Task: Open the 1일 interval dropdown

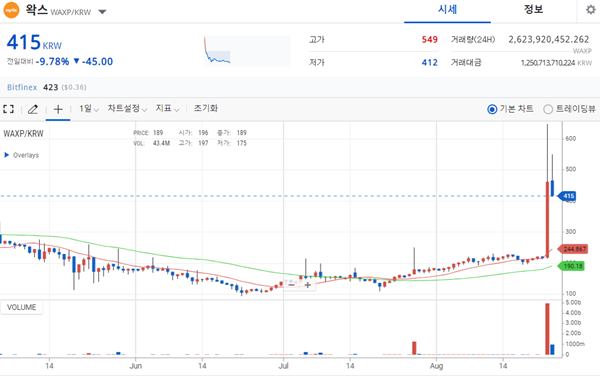Action: [x=89, y=109]
